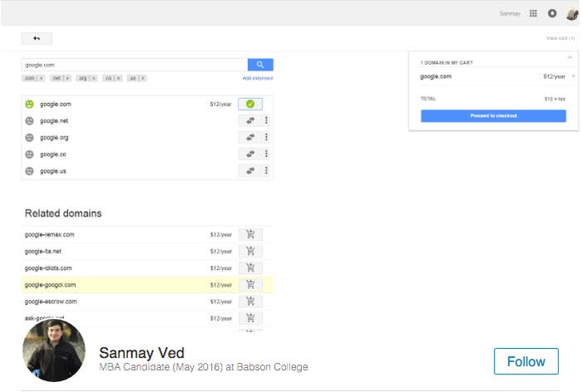Open the account avatar in top right

pos(572,14)
